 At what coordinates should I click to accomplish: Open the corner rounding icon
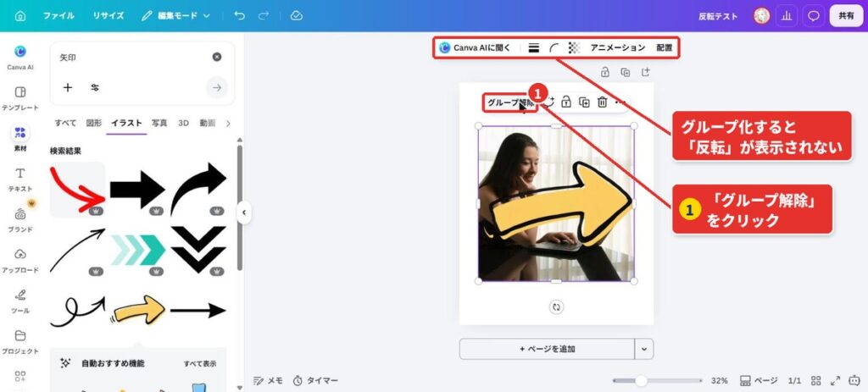pos(554,48)
